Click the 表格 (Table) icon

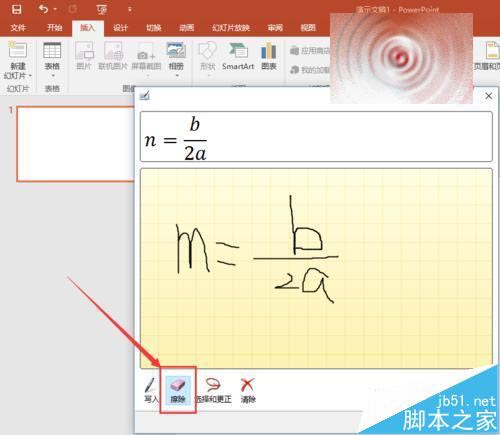[52, 51]
